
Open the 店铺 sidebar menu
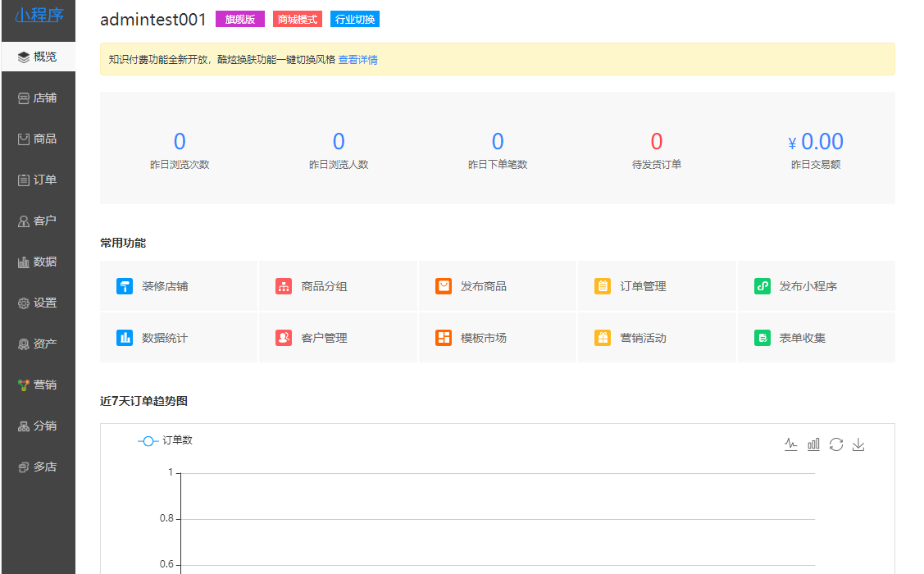tap(38, 98)
